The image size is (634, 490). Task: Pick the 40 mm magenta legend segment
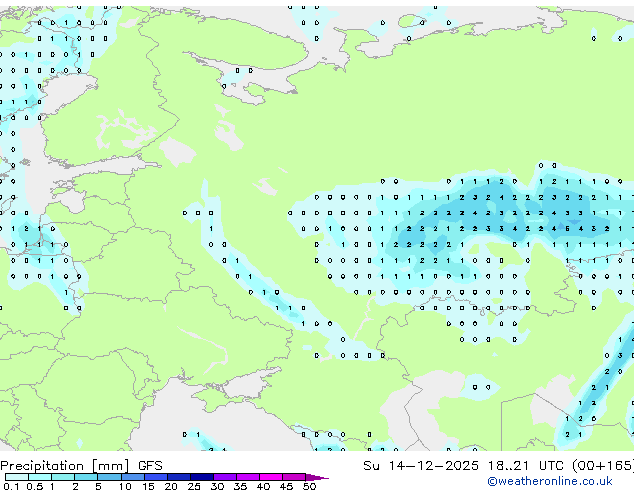271,477
